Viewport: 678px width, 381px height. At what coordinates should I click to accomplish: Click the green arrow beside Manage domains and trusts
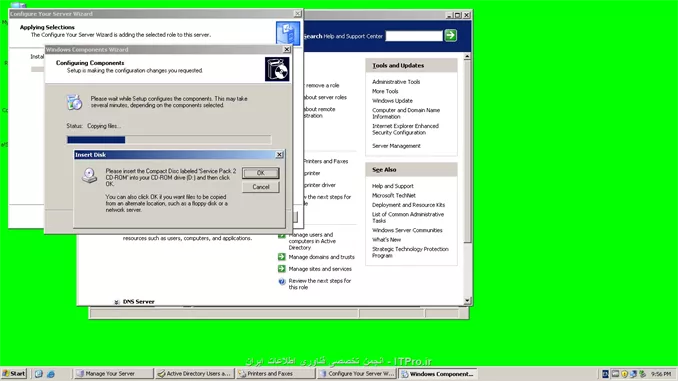(281, 256)
